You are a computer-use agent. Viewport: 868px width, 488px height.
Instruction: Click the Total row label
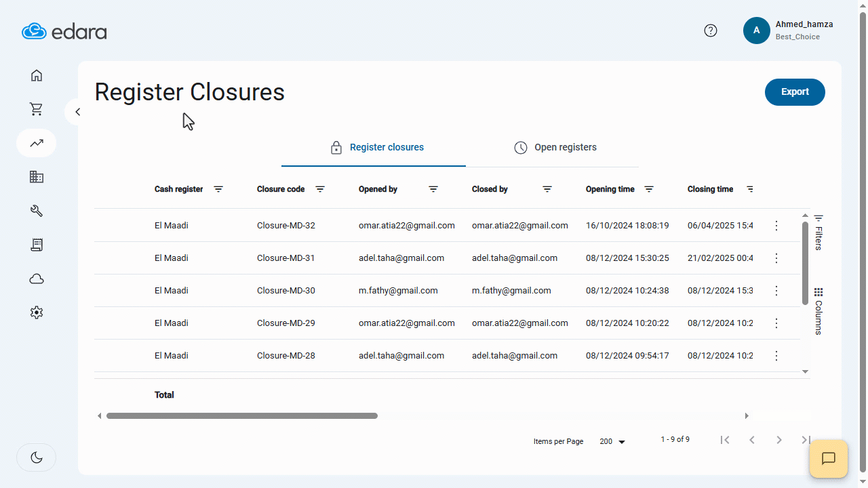point(164,395)
